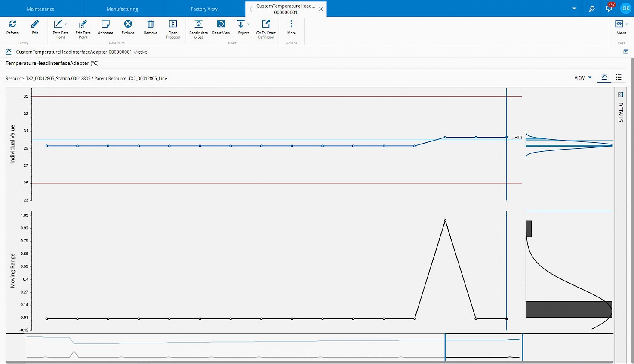The width and height of the screenshot is (634, 364).
Task: Click the small moving range histogram bar
Action: [529, 229]
